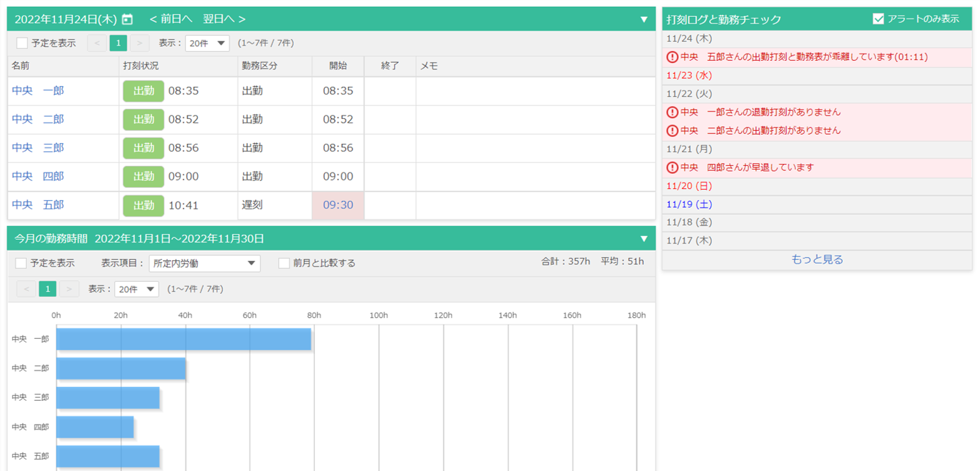Open the calendar date picker icon

tap(127, 19)
